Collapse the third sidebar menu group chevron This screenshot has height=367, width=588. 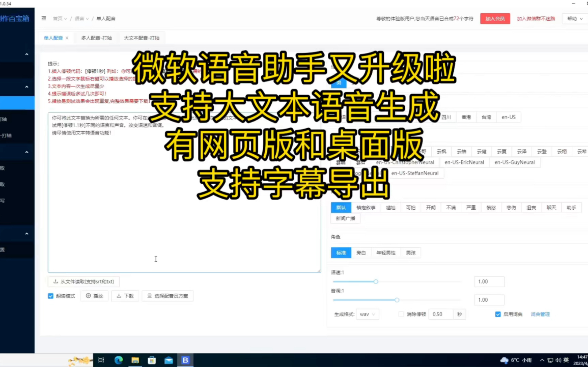[27, 152]
